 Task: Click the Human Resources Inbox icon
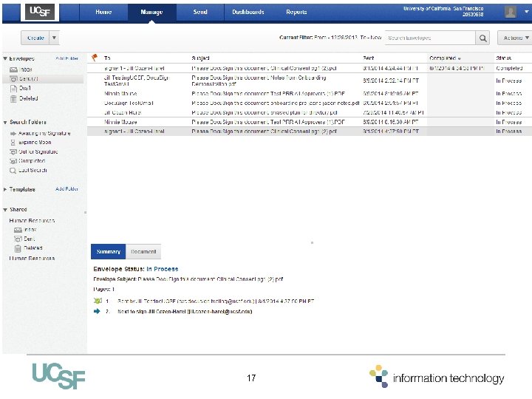18,230
